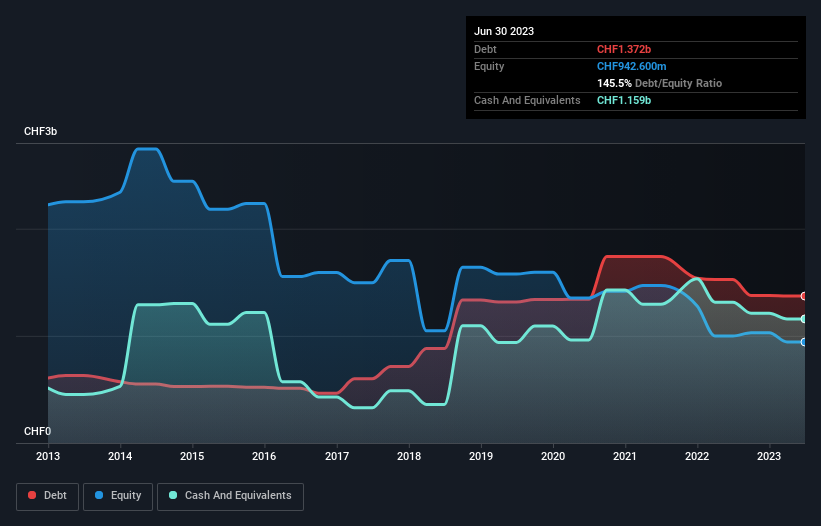
Task: Click the 2021 x-axis label
Action: tap(625, 456)
